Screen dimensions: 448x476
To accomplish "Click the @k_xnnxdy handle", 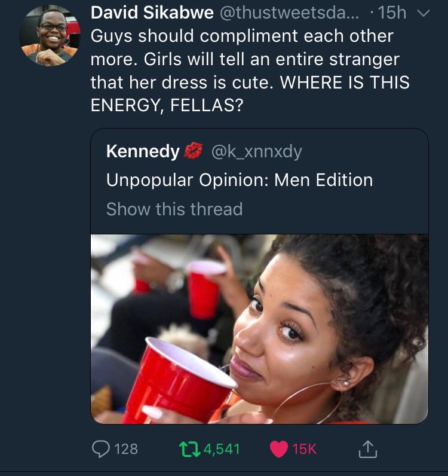I will click(256, 152).
